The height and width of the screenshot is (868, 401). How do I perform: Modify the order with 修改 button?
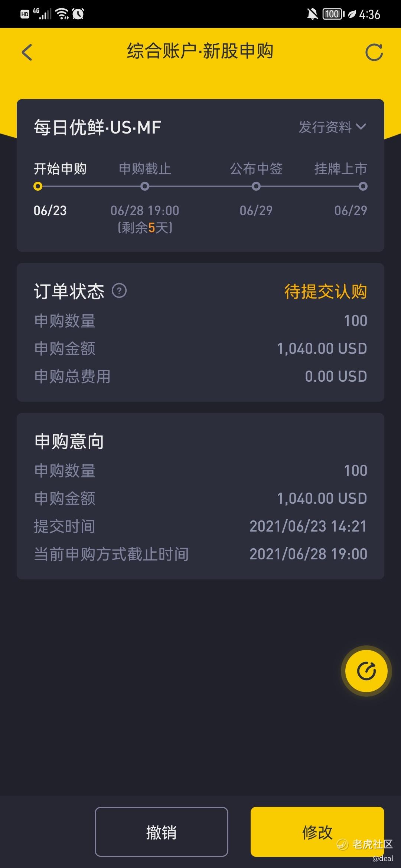(x=317, y=832)
